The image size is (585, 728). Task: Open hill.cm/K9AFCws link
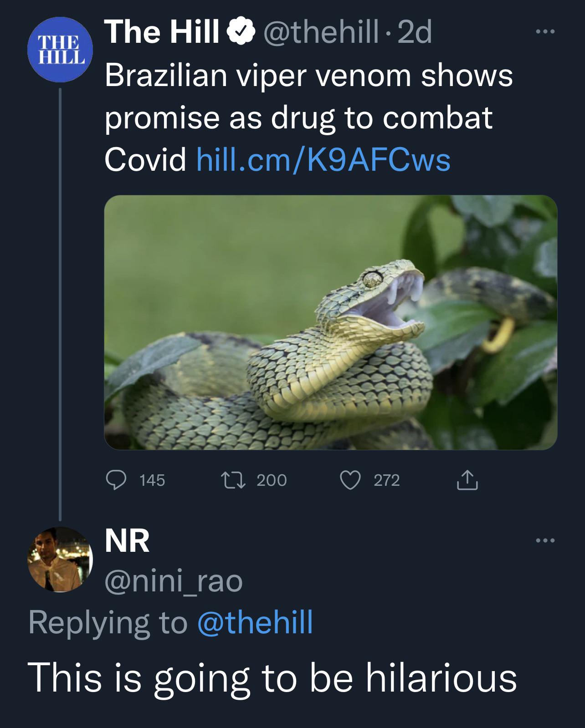pyautogui.click(x=323, y=160)
